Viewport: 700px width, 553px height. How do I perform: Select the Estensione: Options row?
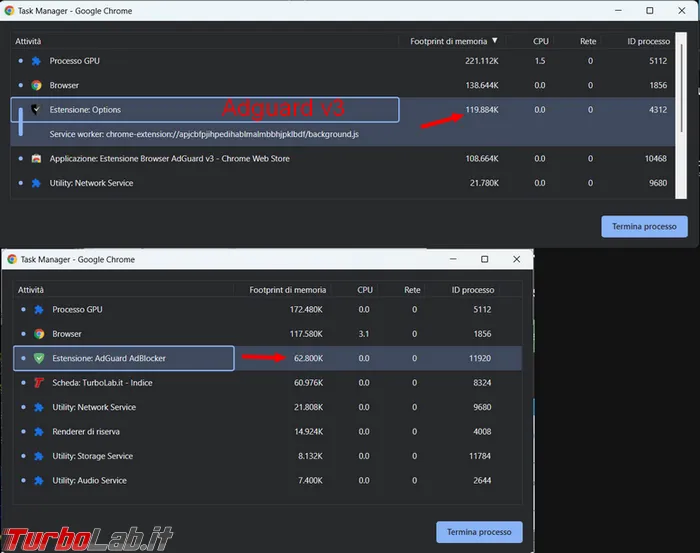click(342, 109)
